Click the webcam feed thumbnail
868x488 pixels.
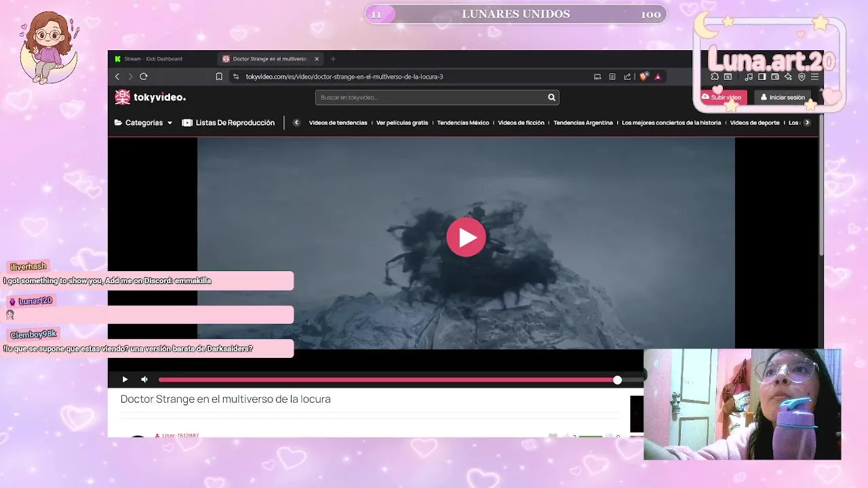(743, 405)
